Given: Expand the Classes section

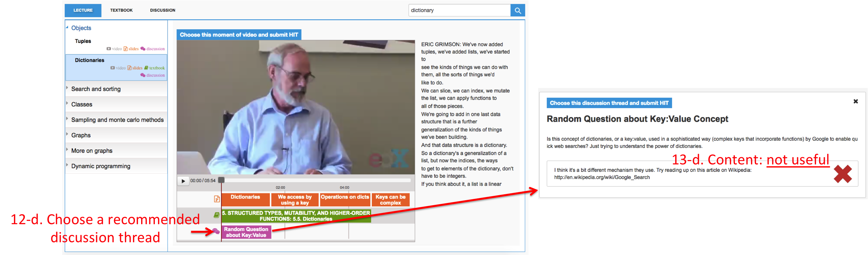Looking at the screenshot, I should (81, 105).
